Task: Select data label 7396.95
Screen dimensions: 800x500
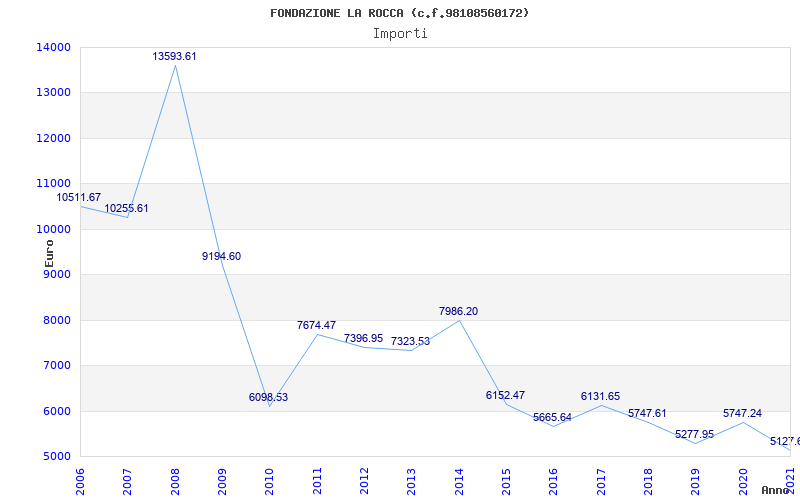Action: coord(363,338)
